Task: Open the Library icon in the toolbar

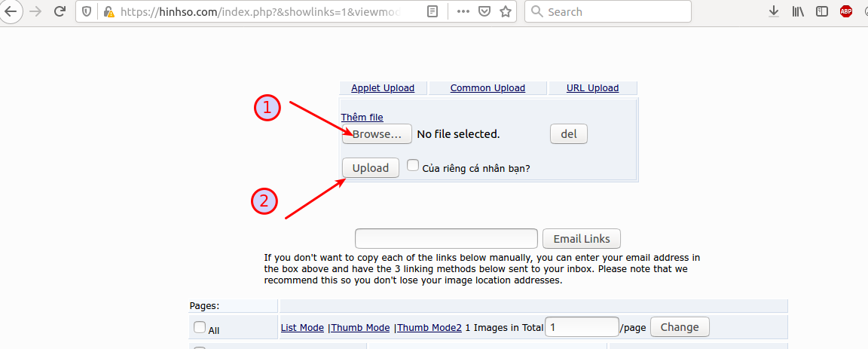Action: pos(798,11)
